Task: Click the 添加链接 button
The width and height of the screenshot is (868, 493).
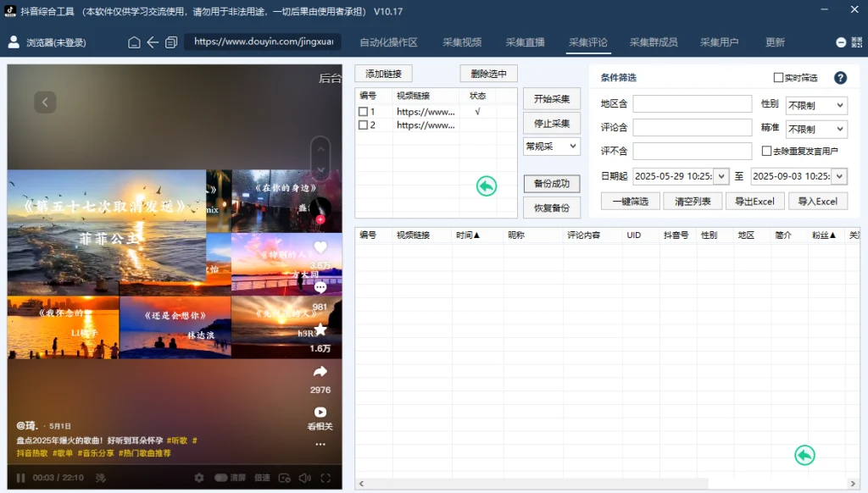Action: pyautogui.click(x=383, y=74)
